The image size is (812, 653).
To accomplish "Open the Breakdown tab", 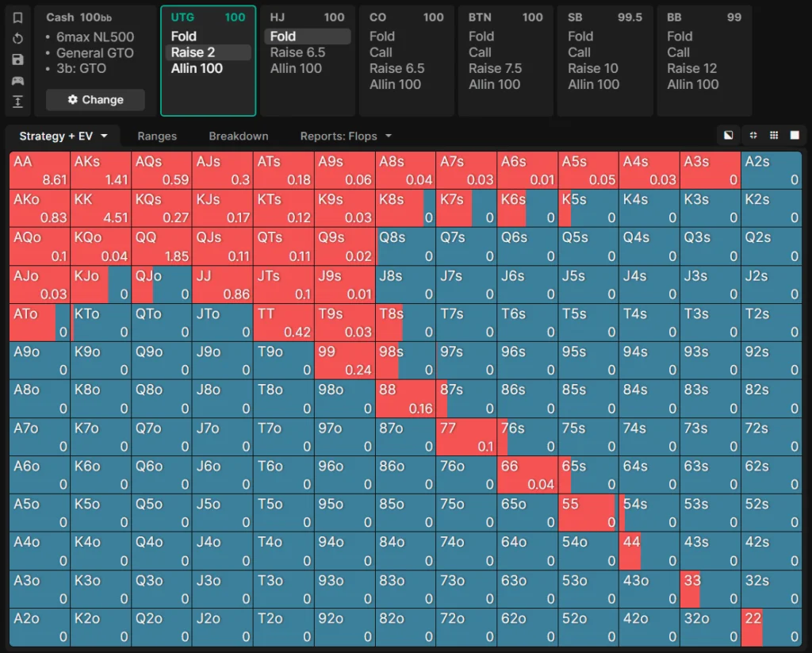I will (x=239, y=136).
